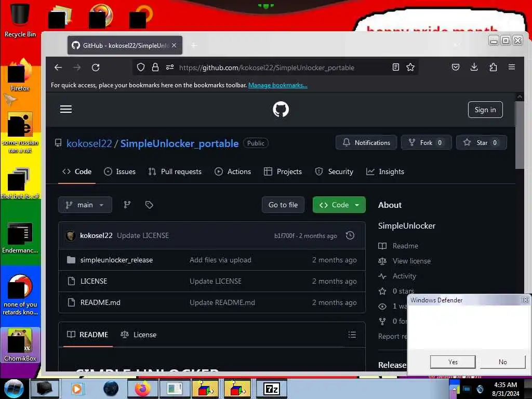Open the Pull requests tab
Image resolution: width=532 pixels, height=399 pixels.
tap(175, 171)
